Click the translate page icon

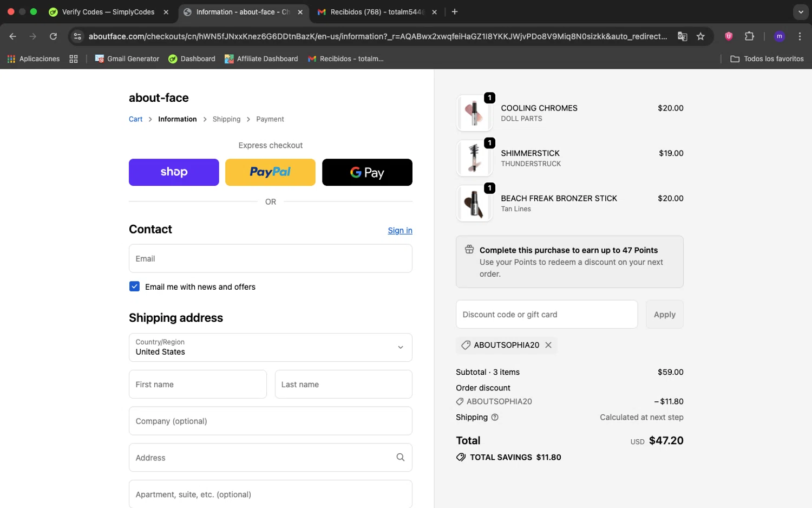coord(682,36)
